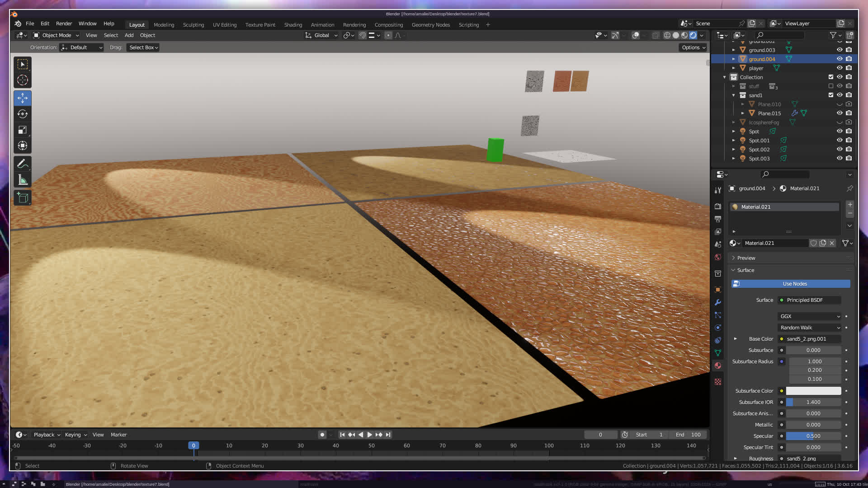
Task: Open GGX distribution dropdown
Action: (809, 316)
